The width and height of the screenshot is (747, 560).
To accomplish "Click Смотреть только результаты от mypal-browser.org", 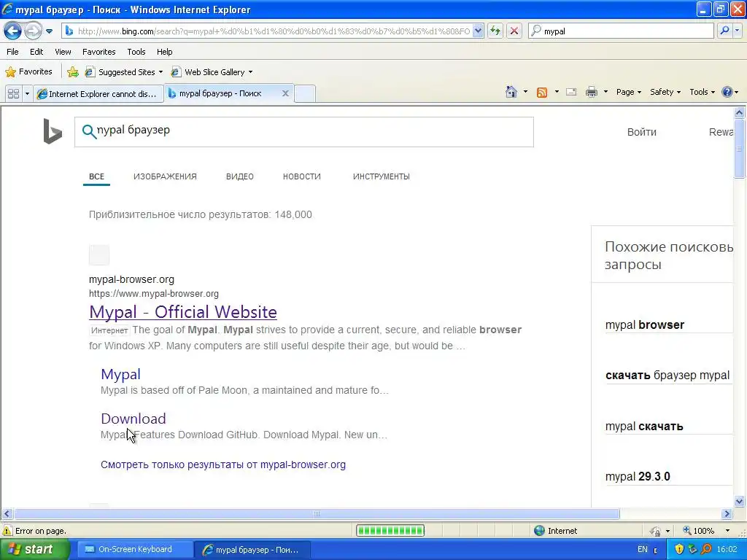I will 223,464.
